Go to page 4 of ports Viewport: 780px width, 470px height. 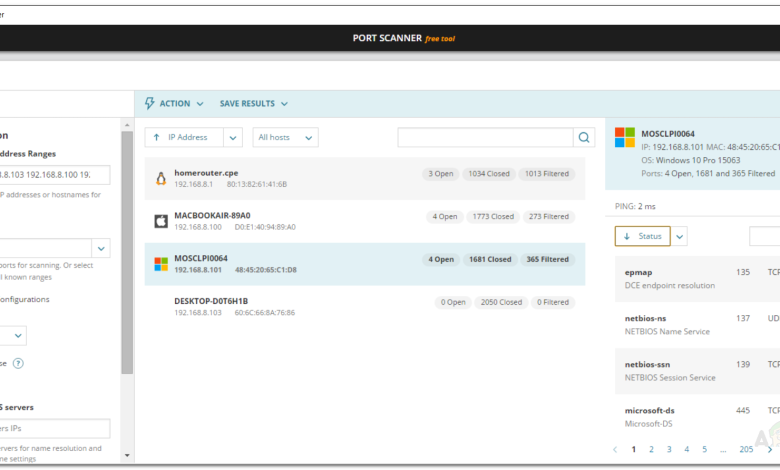686,449
